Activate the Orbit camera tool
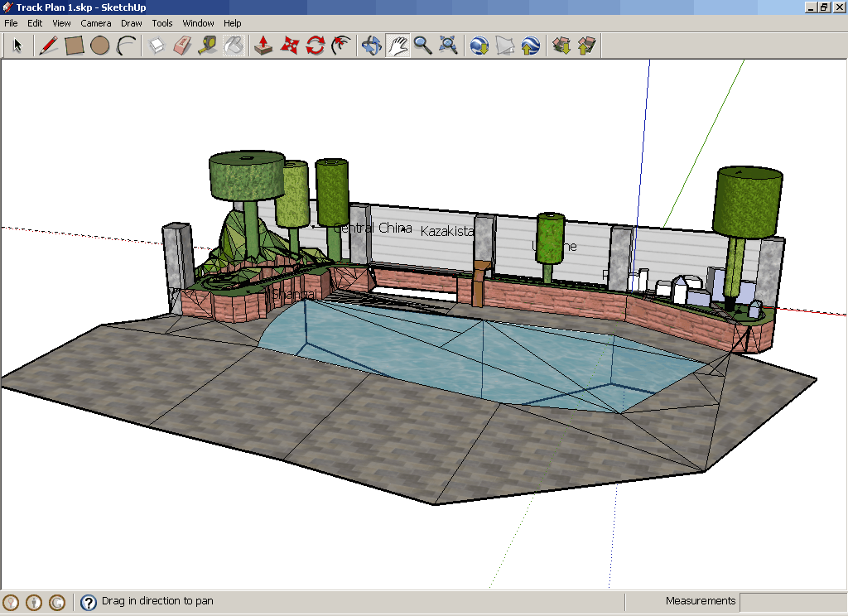 pos(372,46)
